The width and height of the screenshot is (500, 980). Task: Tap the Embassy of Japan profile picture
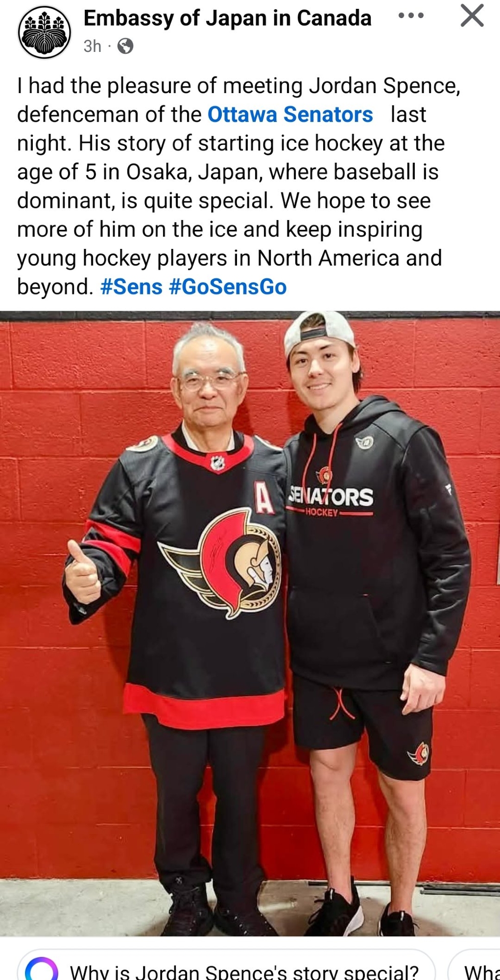pos(45,32)
